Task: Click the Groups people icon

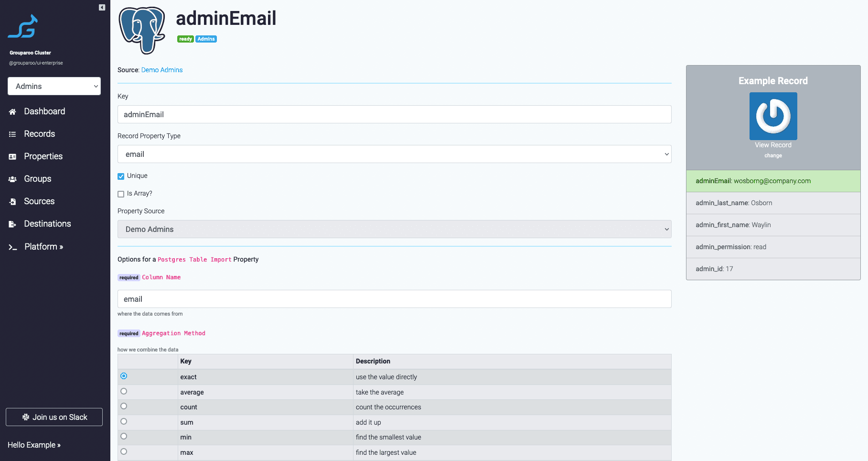Action: pos(12,179)
